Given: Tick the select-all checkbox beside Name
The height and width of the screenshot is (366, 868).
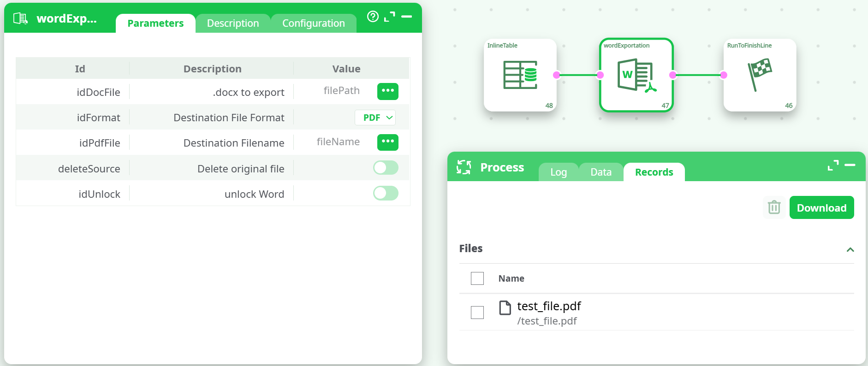Looking at the screenshot, I should pyautogui.click(x=477, y=278).
